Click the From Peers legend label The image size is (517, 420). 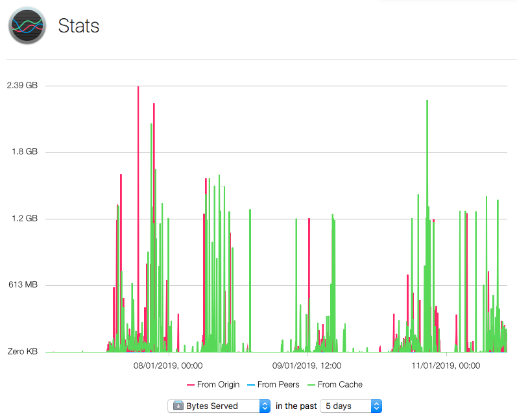click(x=278, y=384)
